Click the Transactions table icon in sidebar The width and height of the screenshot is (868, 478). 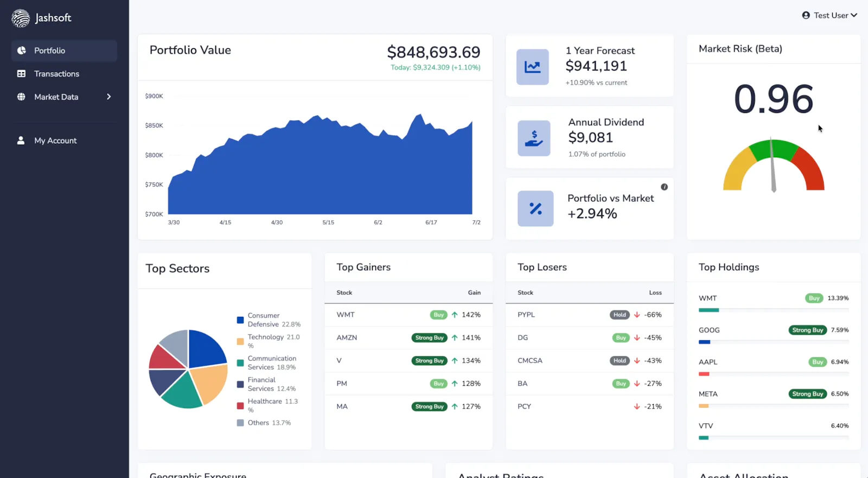[x=22, y=74]
